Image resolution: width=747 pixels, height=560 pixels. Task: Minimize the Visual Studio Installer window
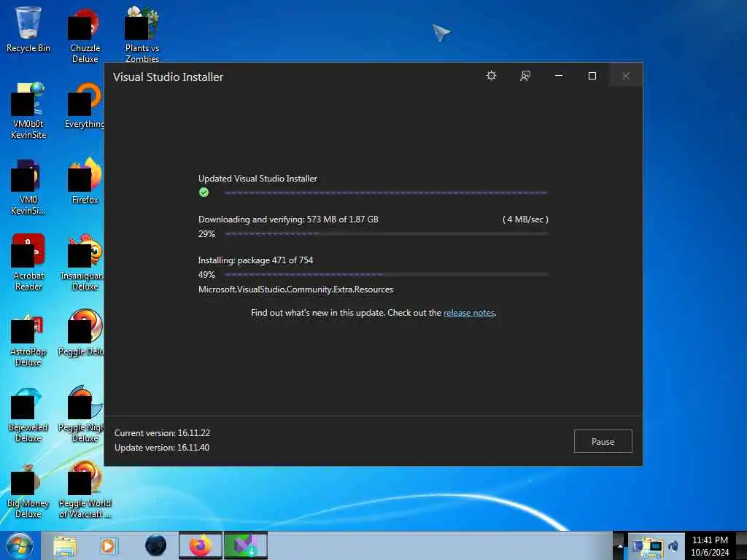point(559,76)
